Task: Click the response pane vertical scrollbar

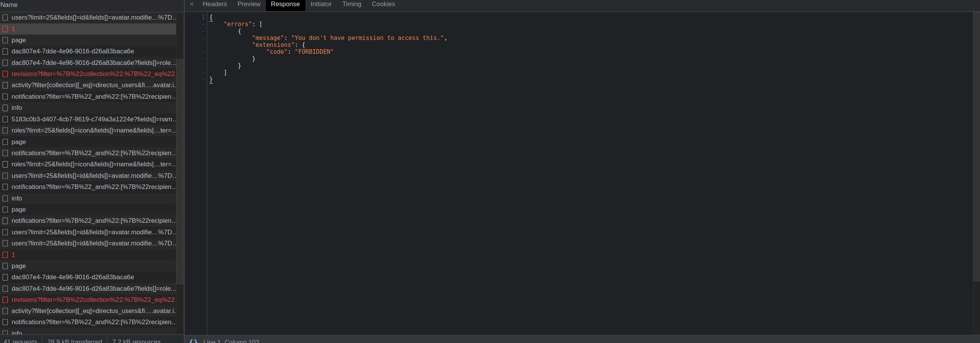Action: [977, 146]
